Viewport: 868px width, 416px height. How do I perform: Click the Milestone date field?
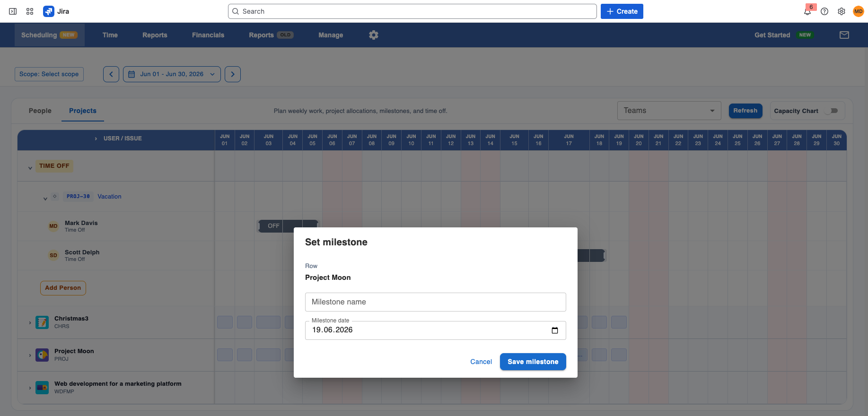pyautogui.click(x=436, y=330)
